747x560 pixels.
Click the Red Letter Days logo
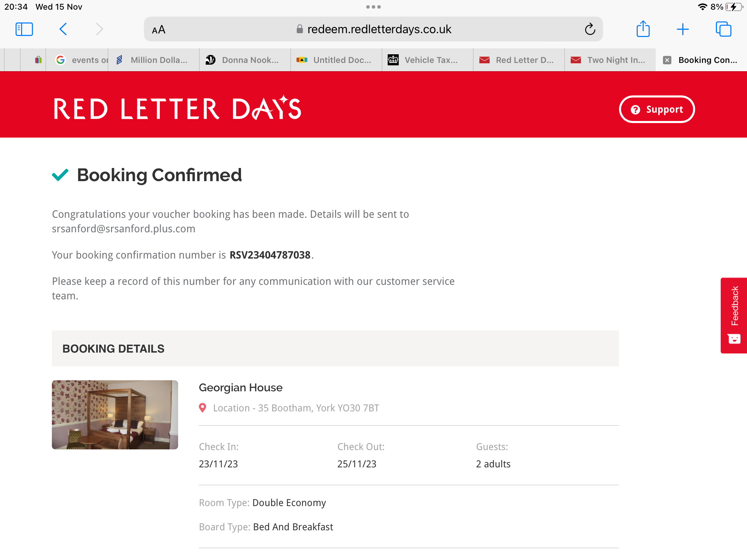(177, 108)
